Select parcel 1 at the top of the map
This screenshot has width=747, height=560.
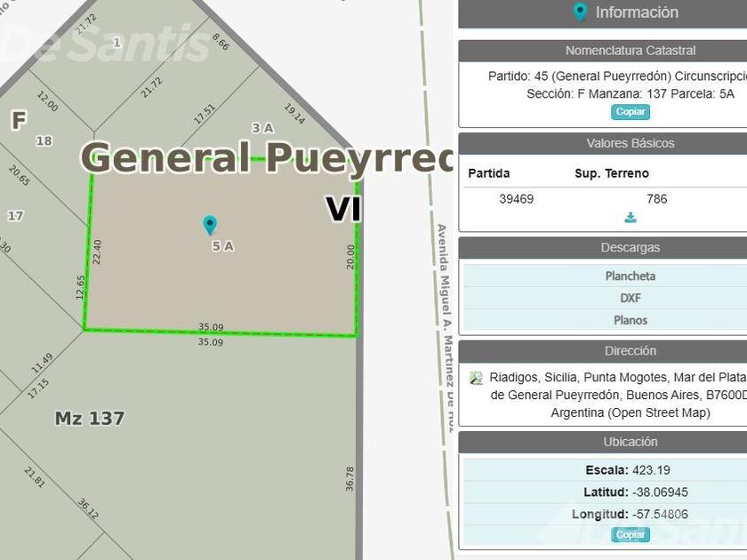116,43
